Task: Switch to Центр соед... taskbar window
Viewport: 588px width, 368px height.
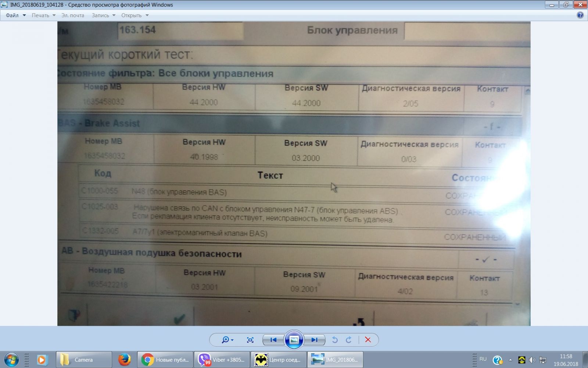Action: click(x=278, y=360)
